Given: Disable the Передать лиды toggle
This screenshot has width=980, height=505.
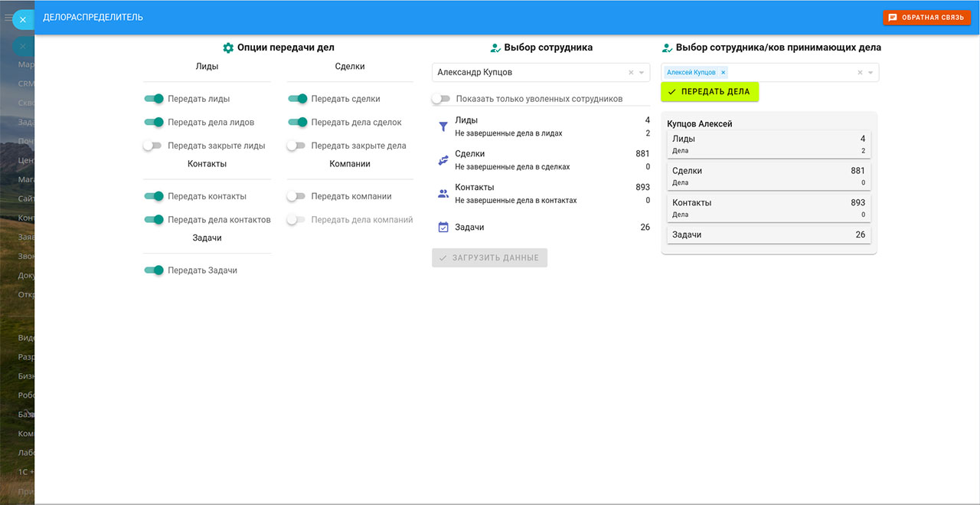Looking at the screenshot, I should tap(154, 99).
